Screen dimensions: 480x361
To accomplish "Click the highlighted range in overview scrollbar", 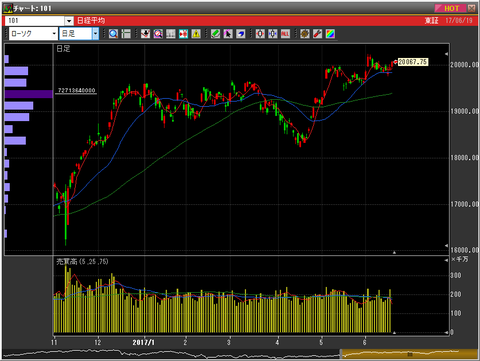I will [x=409, y=354].
